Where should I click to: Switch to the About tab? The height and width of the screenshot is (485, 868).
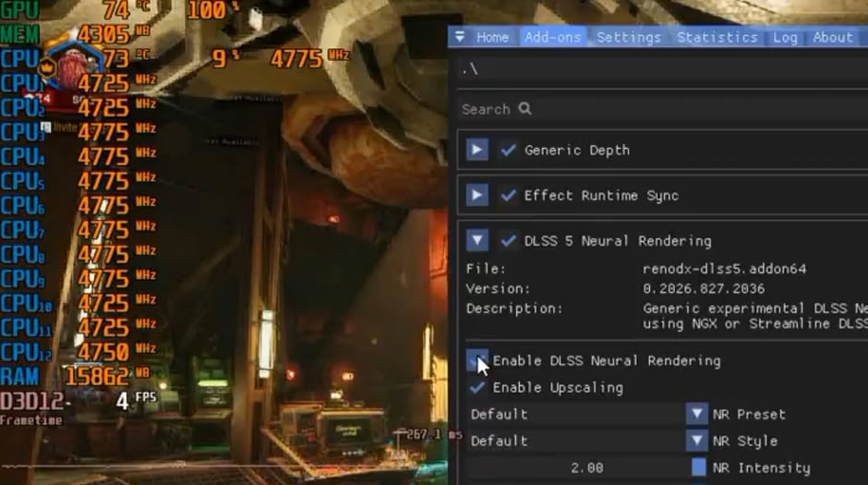[833, 37]
